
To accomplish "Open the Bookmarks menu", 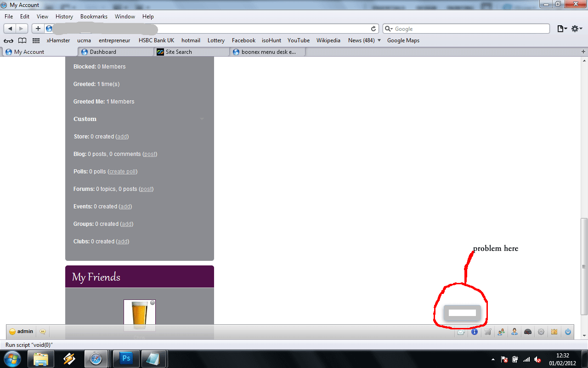I will click(94, 17).
